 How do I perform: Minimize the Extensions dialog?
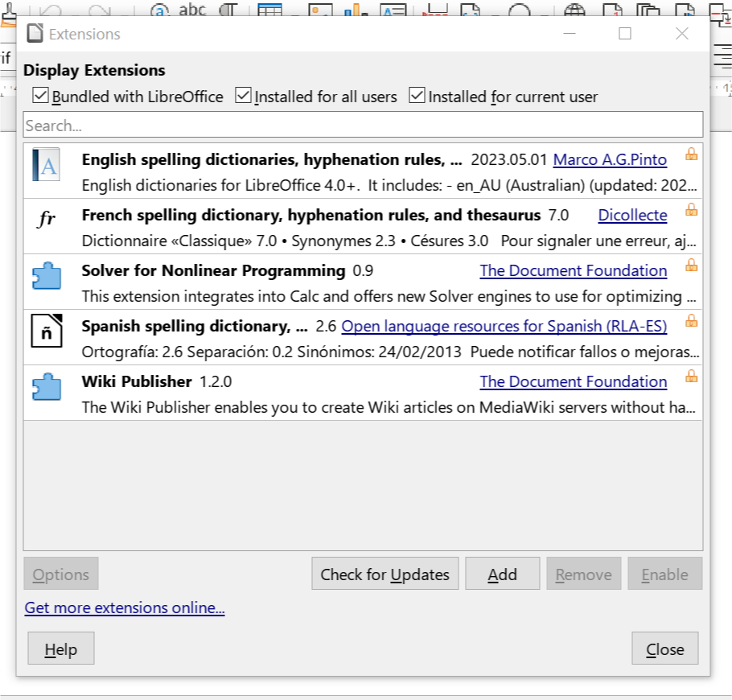(569, 34)
